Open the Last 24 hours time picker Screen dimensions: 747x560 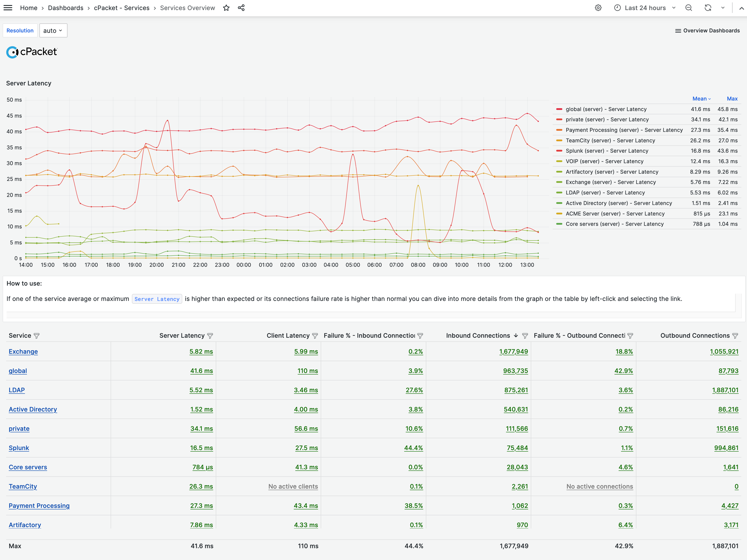645,8
